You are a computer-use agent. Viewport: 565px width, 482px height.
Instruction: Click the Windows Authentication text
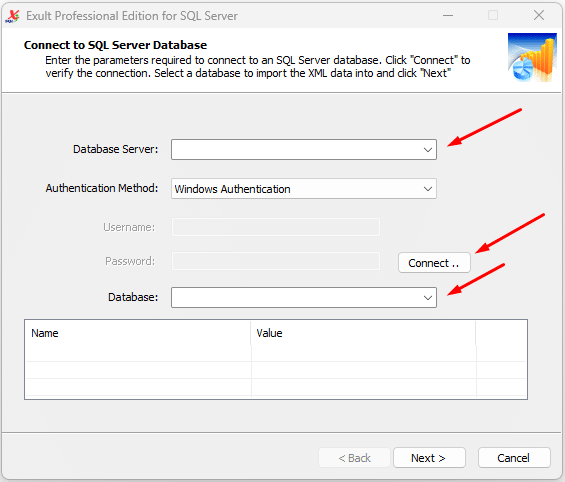coord(232,189)
